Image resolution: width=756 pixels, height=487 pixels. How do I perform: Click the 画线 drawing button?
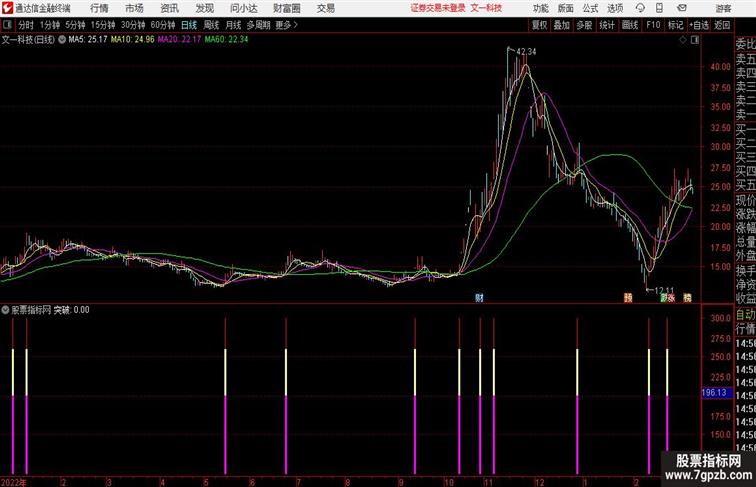(630, 25)
